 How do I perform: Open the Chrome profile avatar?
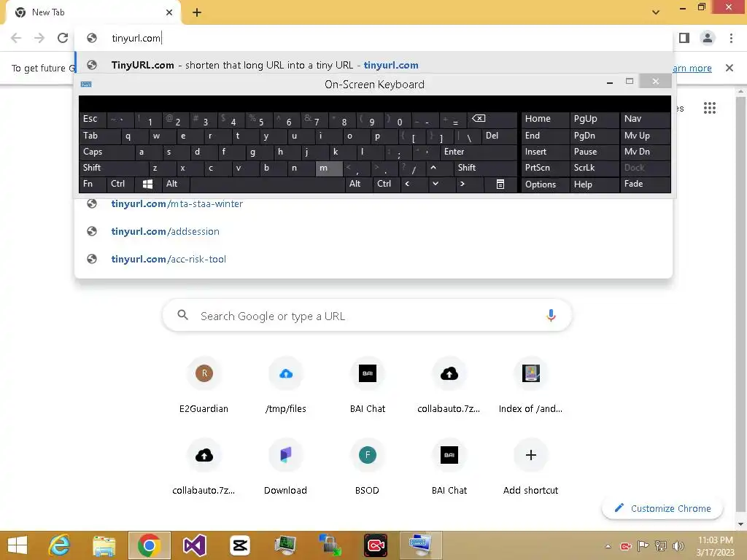point(708,38)
